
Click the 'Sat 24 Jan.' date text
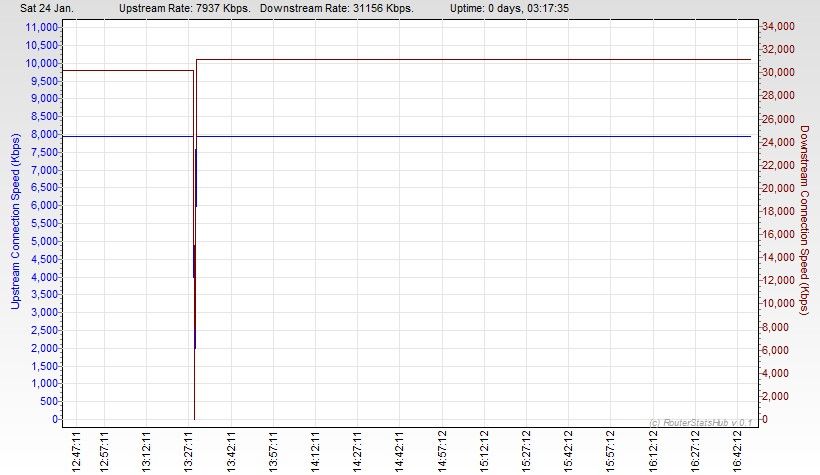[47, 8]
